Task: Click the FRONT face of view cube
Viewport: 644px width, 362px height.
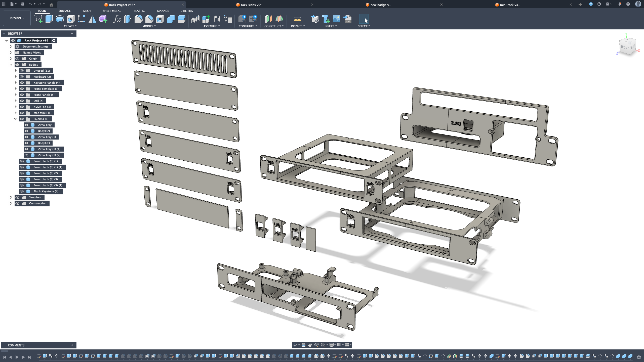Action: [x=624, y=47]
